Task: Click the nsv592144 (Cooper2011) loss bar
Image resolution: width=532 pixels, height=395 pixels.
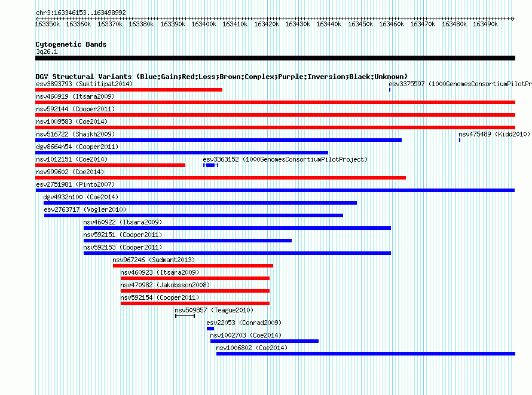Action: (275, 115)
